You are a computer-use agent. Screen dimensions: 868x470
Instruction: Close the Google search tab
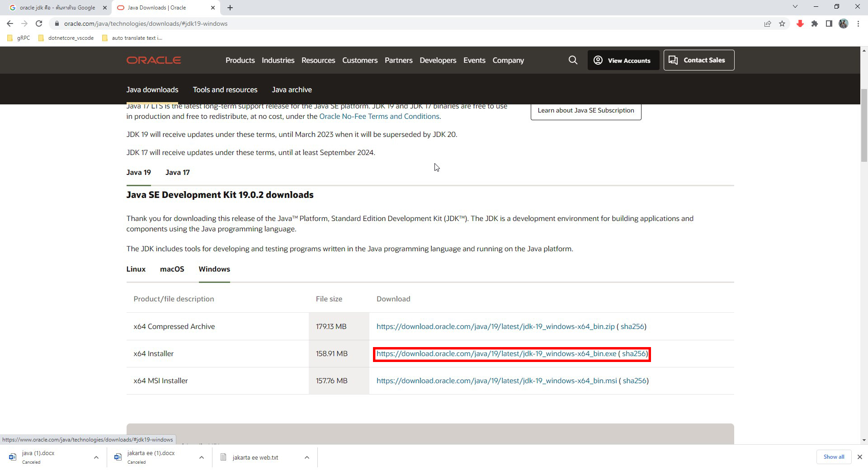[104, 8]
